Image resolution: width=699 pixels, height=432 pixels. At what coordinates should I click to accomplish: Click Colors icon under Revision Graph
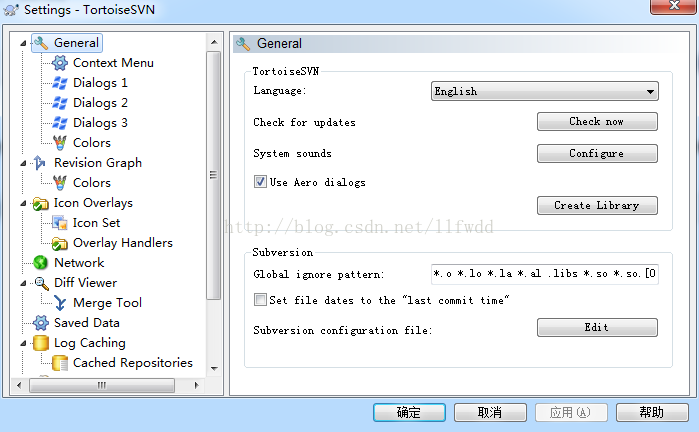click(60, 183)
